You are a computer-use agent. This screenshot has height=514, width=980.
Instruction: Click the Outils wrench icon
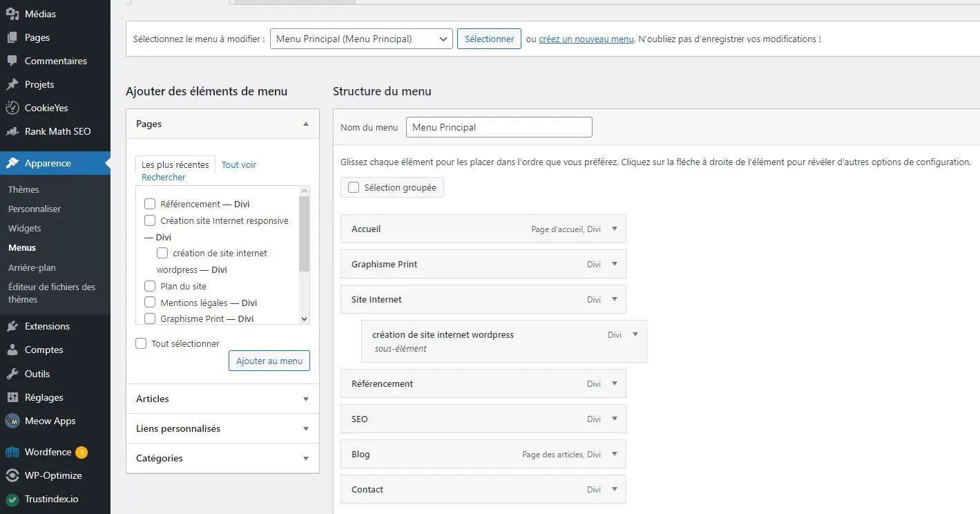click(12, 374)
